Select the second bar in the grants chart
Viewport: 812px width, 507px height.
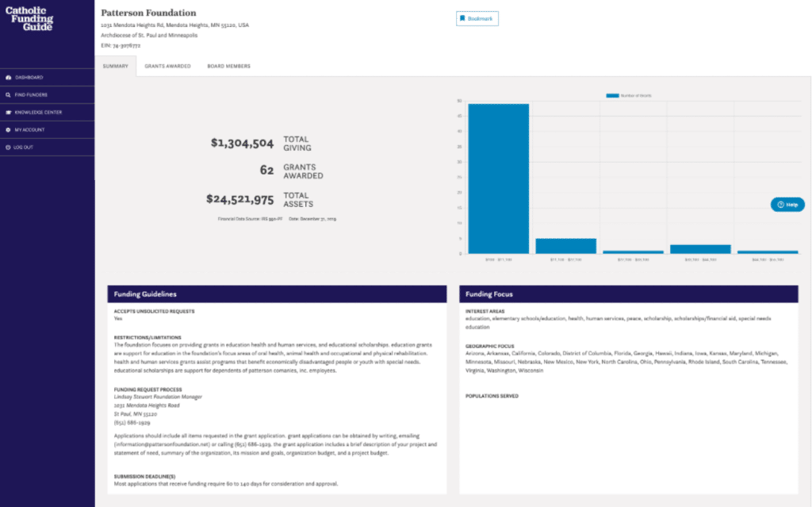(x=566, y=246)
